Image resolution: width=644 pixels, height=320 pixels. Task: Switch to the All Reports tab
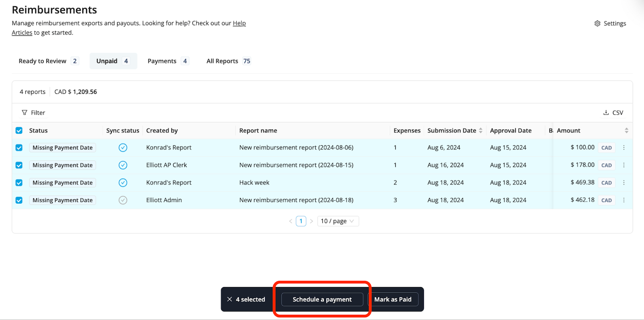pyautogui.click(x=228, y=61)
